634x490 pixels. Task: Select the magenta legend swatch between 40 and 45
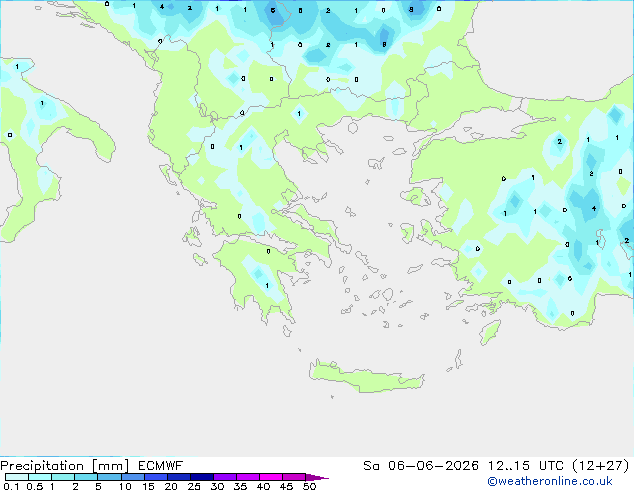point(271,477)
